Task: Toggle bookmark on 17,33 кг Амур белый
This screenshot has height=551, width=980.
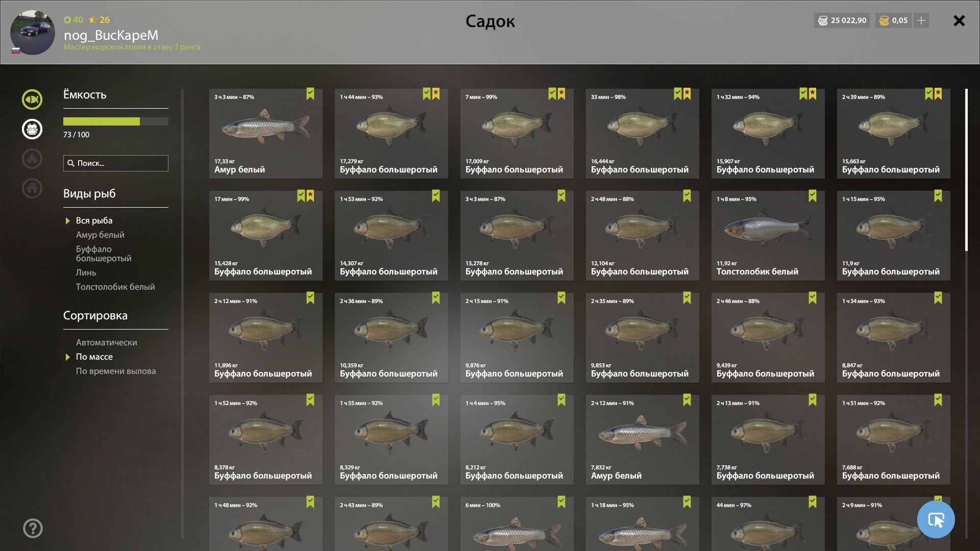Action: 310,94
